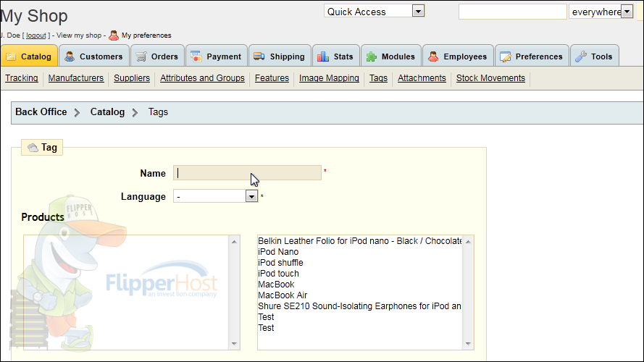Open My preferences link

146,35
